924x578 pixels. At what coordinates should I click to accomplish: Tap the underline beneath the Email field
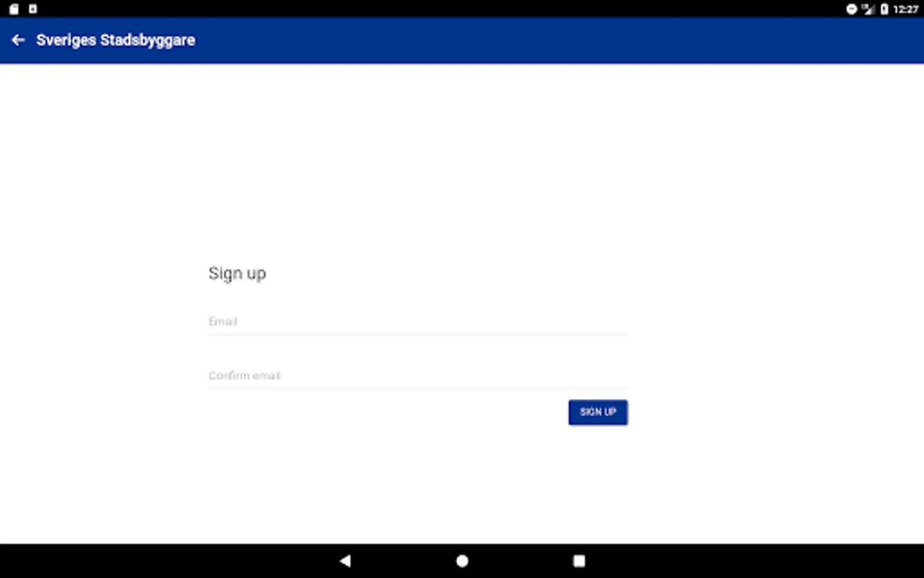pyautogui.click(x=418, y=334)
